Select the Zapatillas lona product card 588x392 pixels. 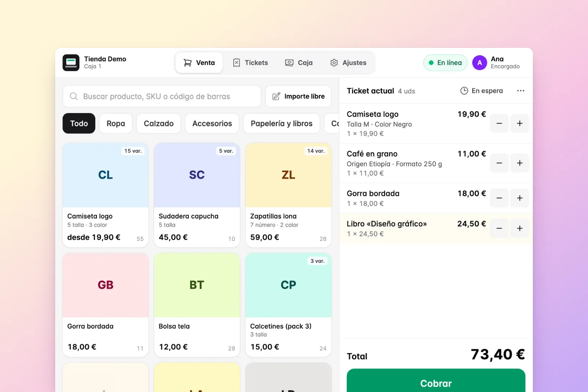(288, 195)
